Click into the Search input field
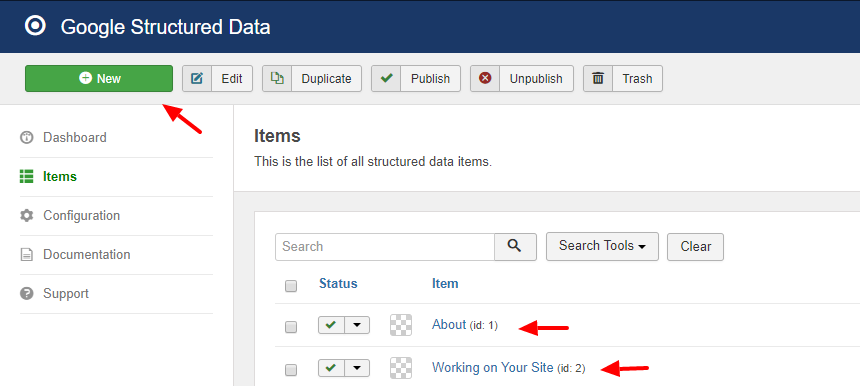The image size is (860, 386). coord(385,246)
